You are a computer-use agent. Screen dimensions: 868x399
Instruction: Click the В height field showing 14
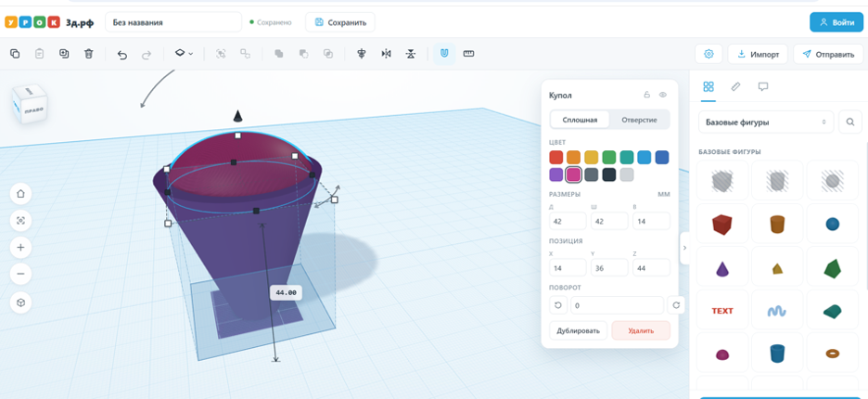652,221
